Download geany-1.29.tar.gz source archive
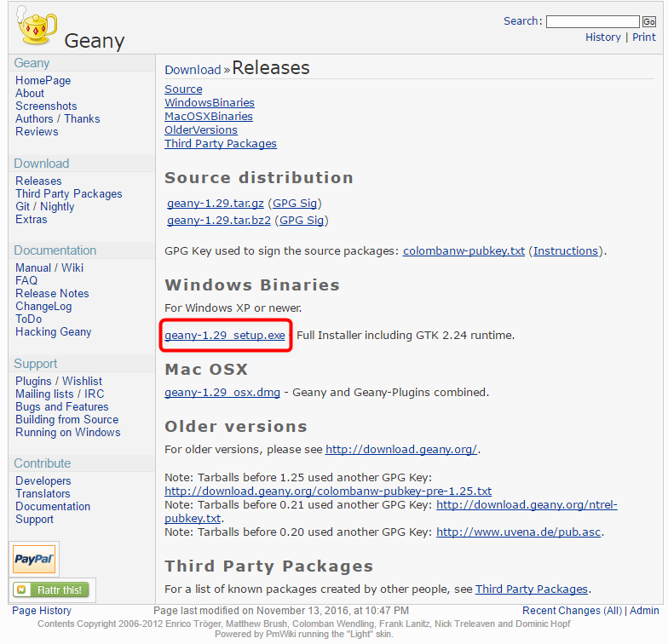Image resolution: width=668 pixels, height=644 pixels. pyautogui.click(x=216, y=204)
